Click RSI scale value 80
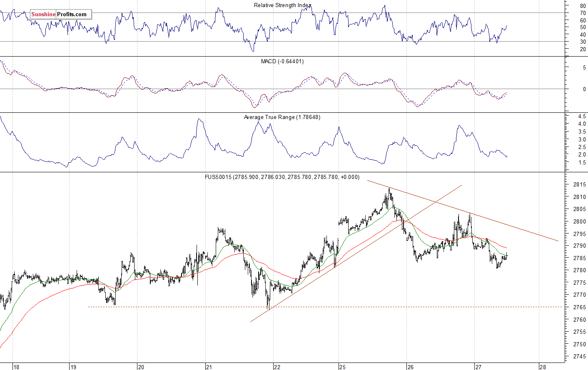 583,6
